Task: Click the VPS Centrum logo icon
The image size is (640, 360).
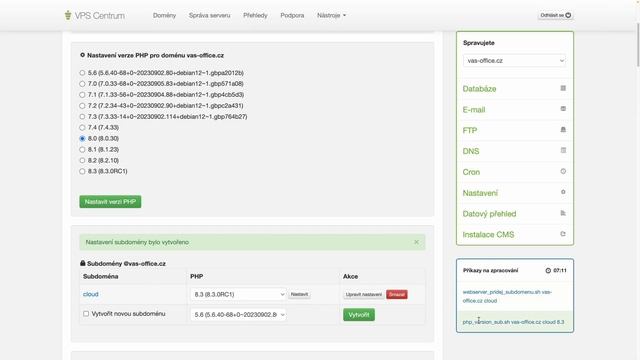Action: (x=68, y=16)
